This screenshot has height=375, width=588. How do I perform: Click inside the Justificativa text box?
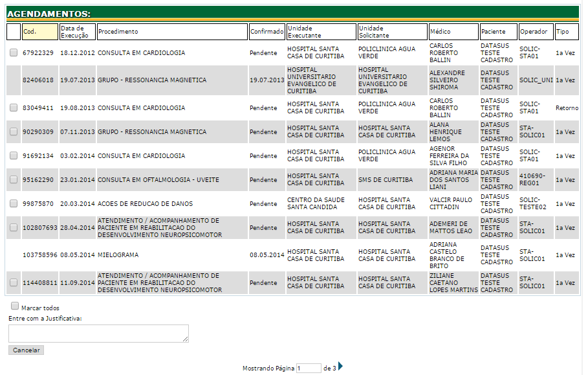click(x=97, y=332)
